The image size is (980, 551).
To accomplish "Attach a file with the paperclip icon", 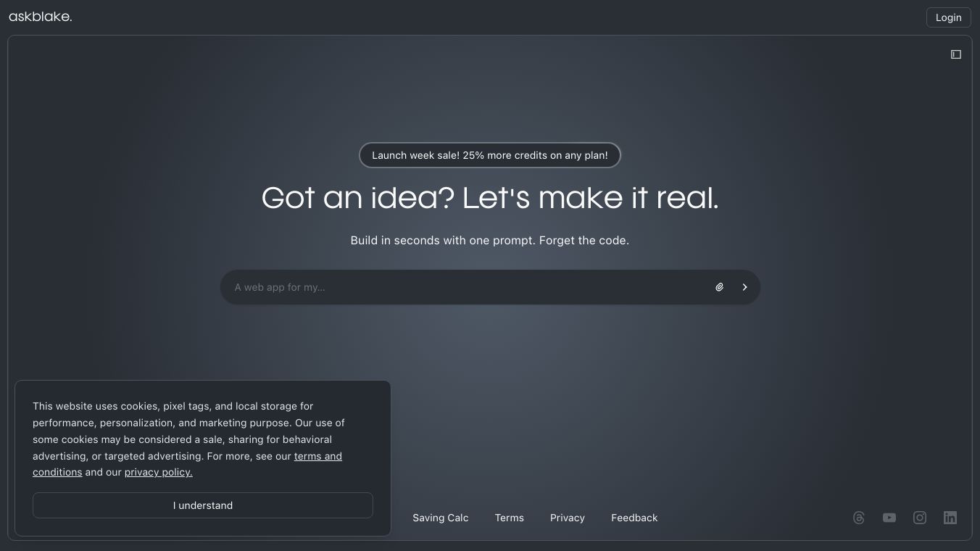I will (719, 287).
